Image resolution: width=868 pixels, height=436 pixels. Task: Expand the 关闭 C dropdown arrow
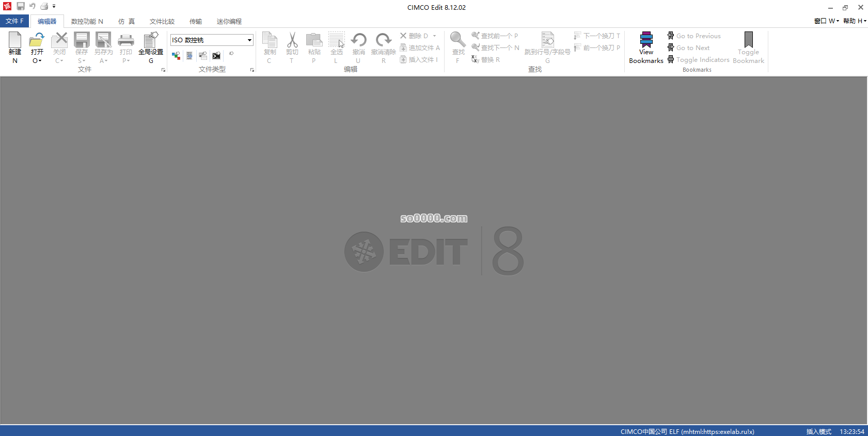62,61
